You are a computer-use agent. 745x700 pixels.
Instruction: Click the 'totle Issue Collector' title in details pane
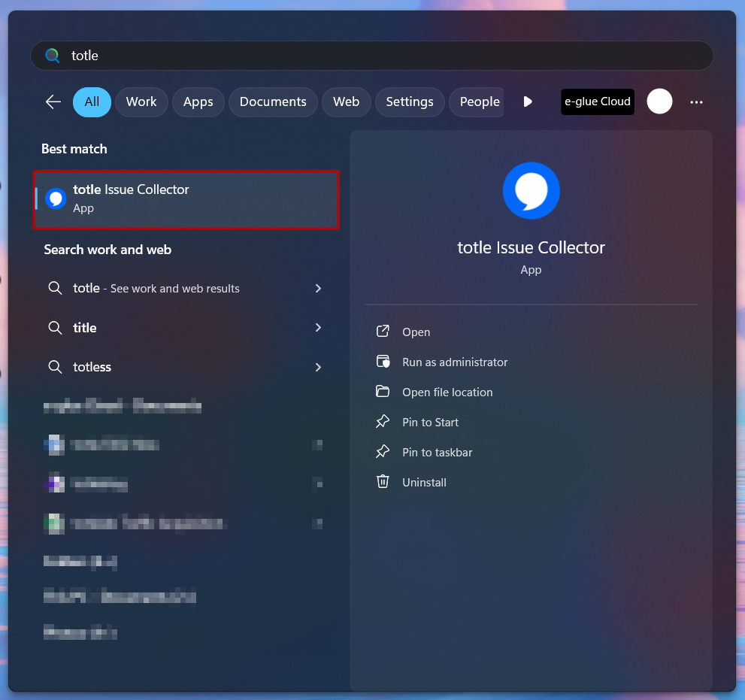(x=531, y=247)
